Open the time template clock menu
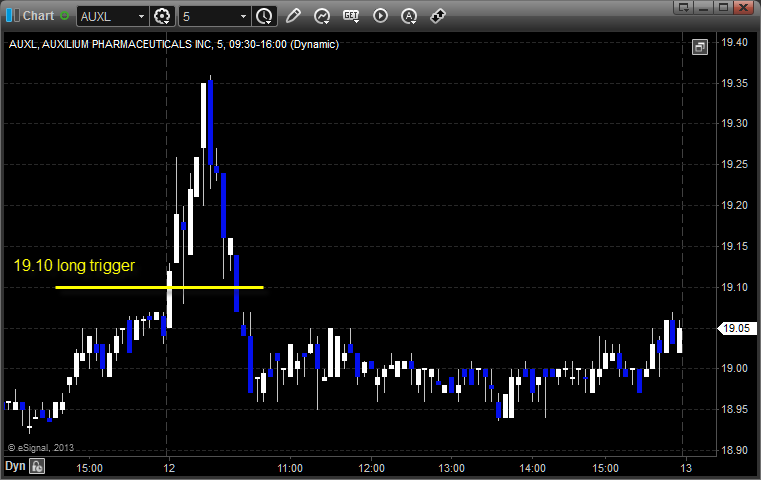761x480 pixels. 265,17
